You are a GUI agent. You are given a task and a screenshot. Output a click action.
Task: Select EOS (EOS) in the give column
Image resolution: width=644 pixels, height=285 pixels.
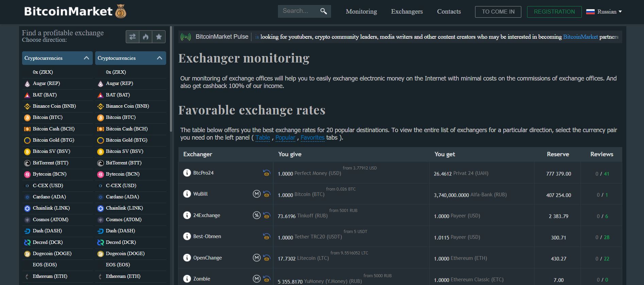[57, 265]
